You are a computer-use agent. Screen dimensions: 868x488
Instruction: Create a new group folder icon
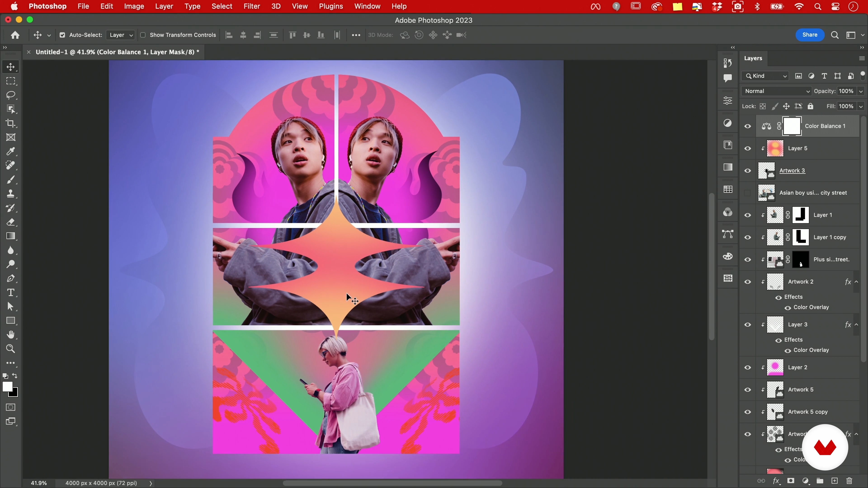pos(820,481)
